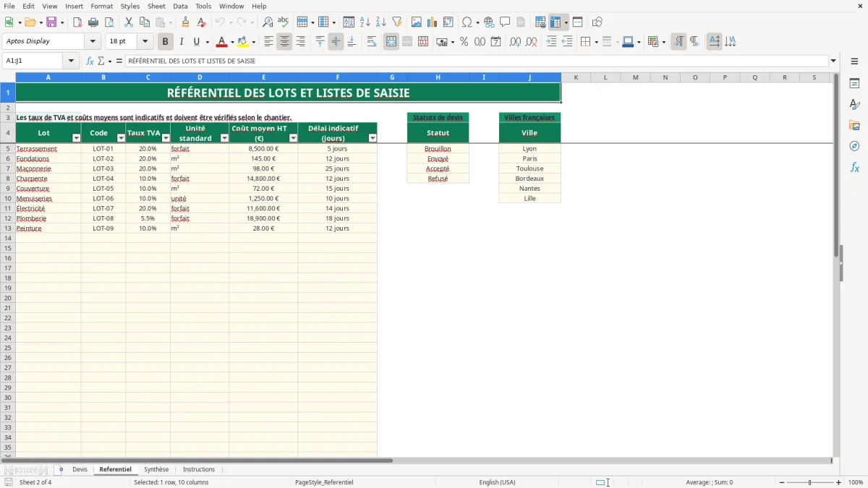This screenshot has height=488, width=868.
Task: Click the yellow background color swatch
Action: (242, 42)
